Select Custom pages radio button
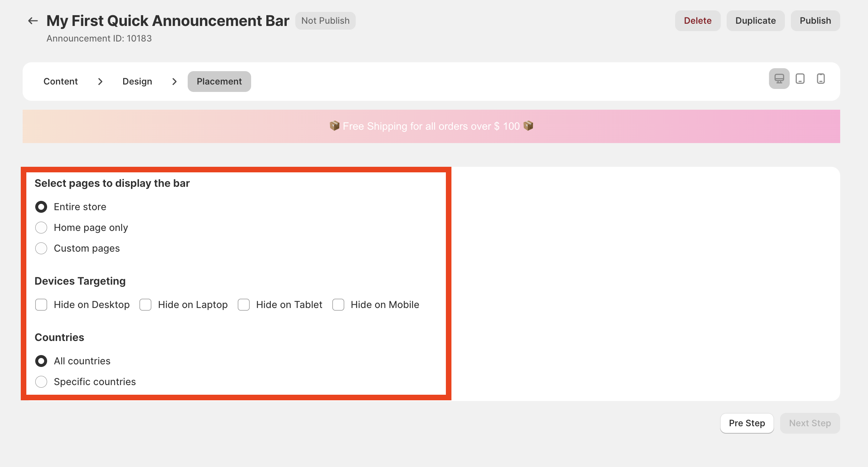868x467 pixels. (x=41, y=248)
